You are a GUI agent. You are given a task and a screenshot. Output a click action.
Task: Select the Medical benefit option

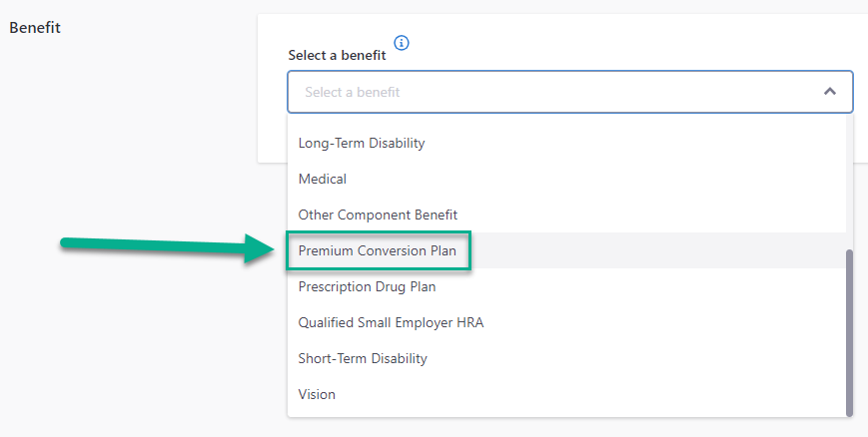coord(323,179)
